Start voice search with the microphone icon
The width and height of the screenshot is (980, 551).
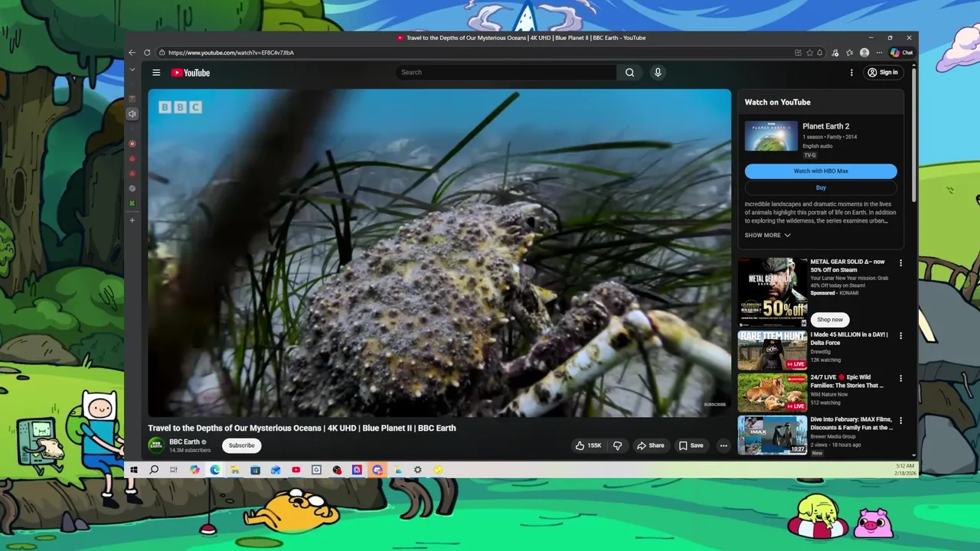click(657, 73)
